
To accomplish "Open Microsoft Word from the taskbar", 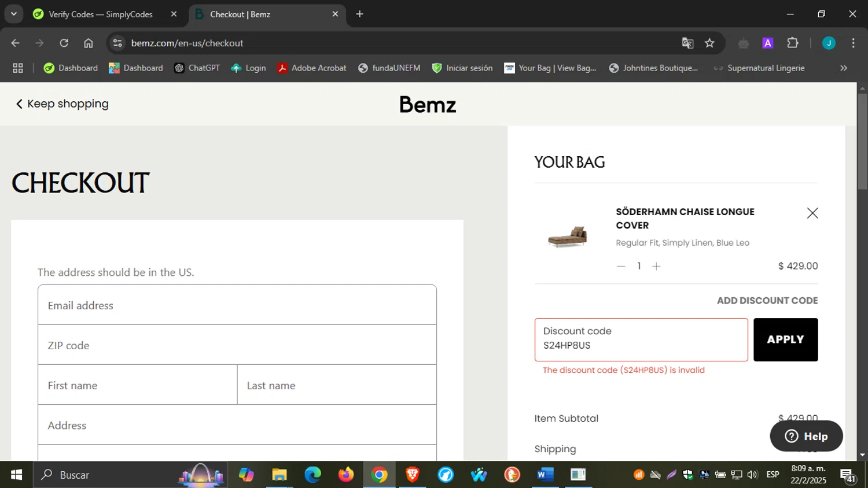I will 545,475.
